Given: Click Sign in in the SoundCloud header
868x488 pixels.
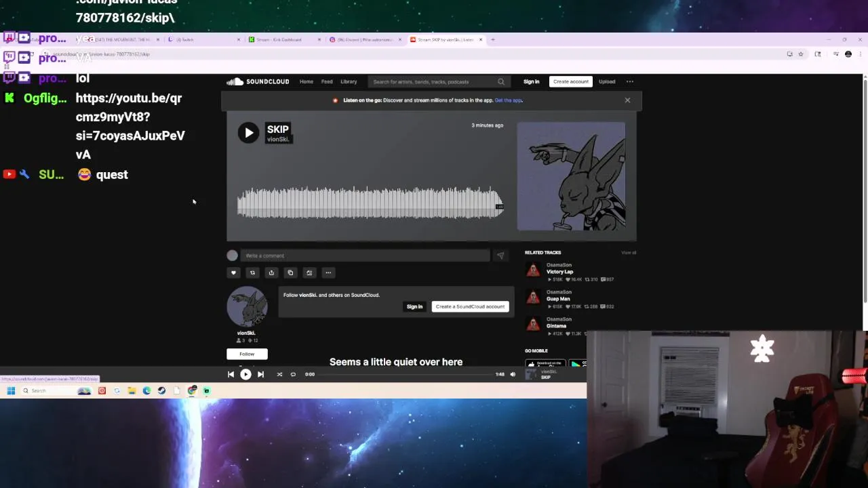Looking at the screenshot, I should pos(531,81).
